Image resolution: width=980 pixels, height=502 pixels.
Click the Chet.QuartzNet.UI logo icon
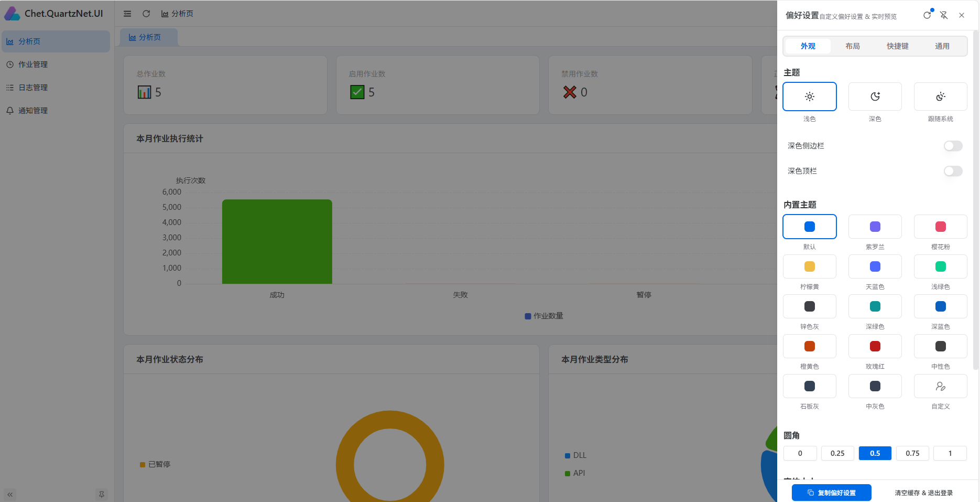12,14
